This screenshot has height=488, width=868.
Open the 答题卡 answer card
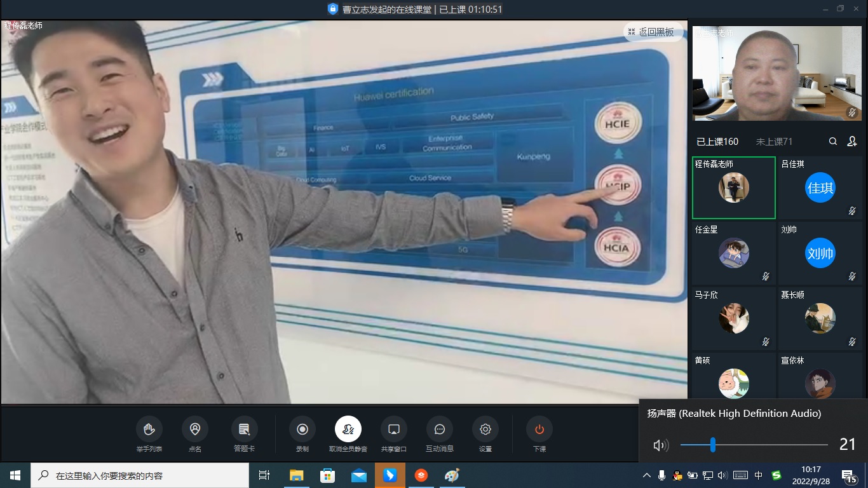[244, 430]
